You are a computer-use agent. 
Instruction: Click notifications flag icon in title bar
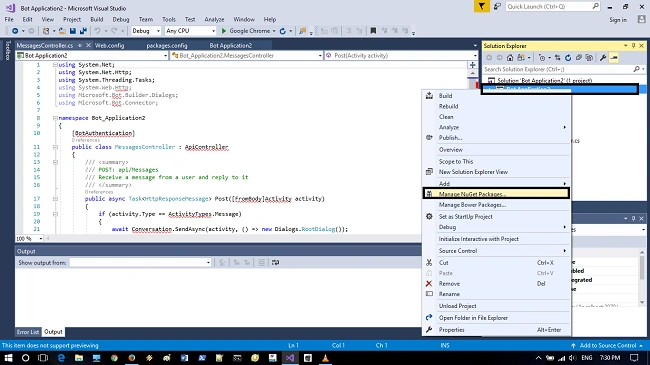click(482, 6)
